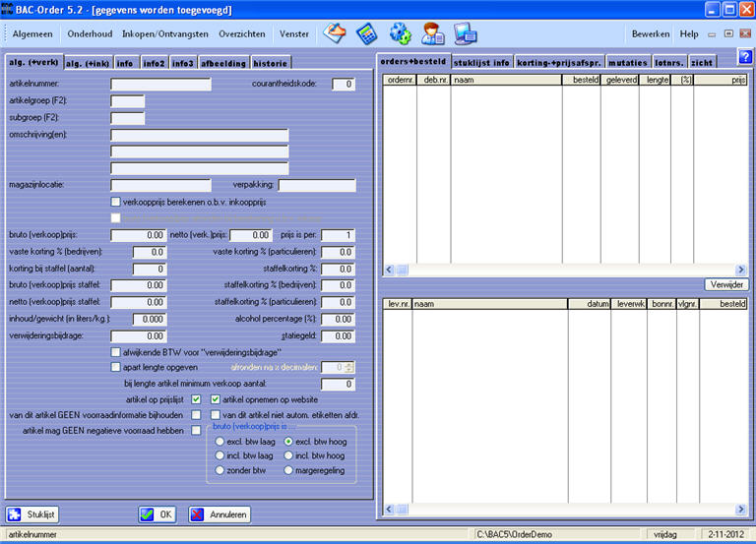Open the Overzichten menu

239,33
